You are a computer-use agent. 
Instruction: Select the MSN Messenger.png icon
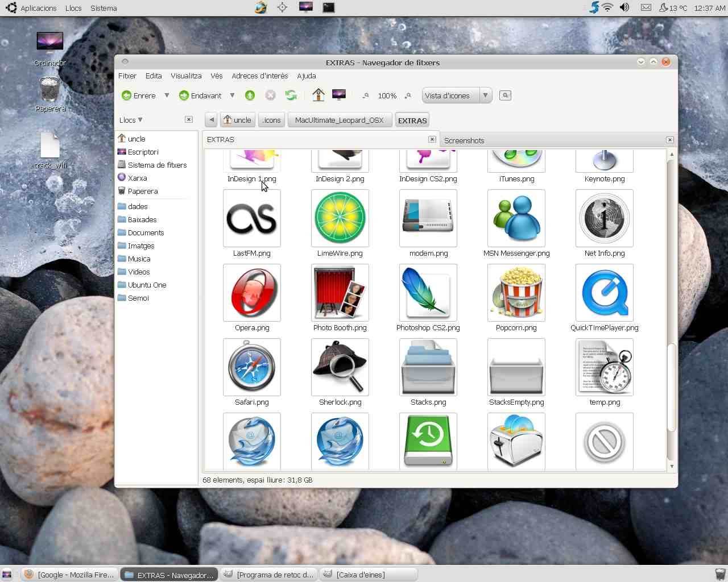[516, 218]
